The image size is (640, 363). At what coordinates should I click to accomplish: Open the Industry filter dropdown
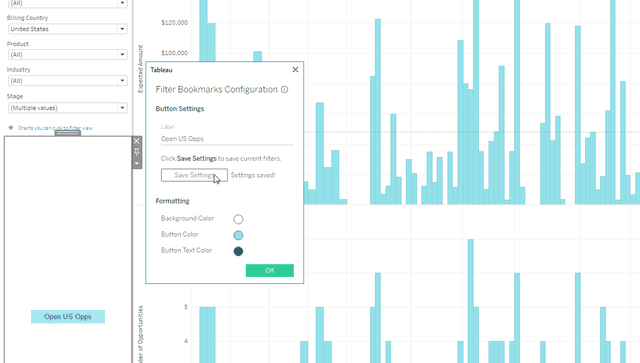[68, 80]
